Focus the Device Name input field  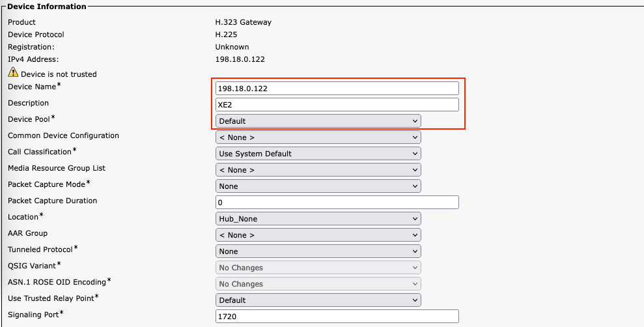(337, 89)
